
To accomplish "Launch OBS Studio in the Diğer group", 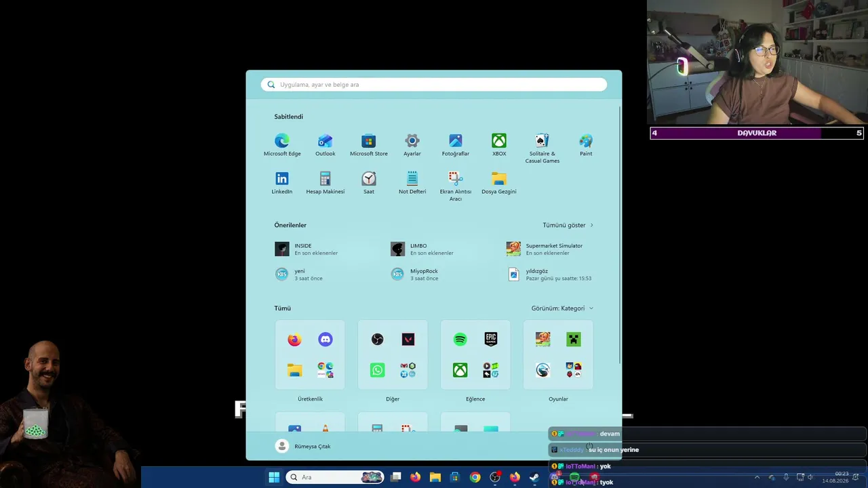I will click(x=378, y=340).
